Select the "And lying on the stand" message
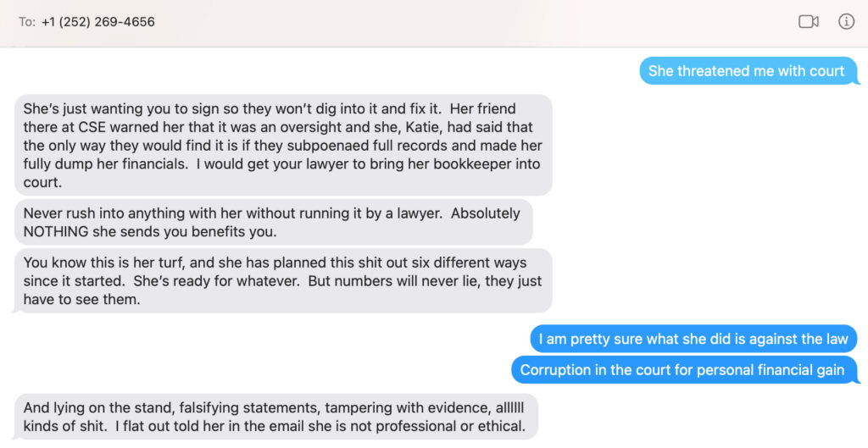This screenshot has width=868, height=448. point(276,416)
